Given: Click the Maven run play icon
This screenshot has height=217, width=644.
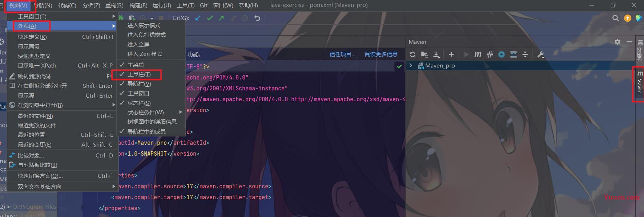Looking at the screenshot, I should tap(466, 54).
